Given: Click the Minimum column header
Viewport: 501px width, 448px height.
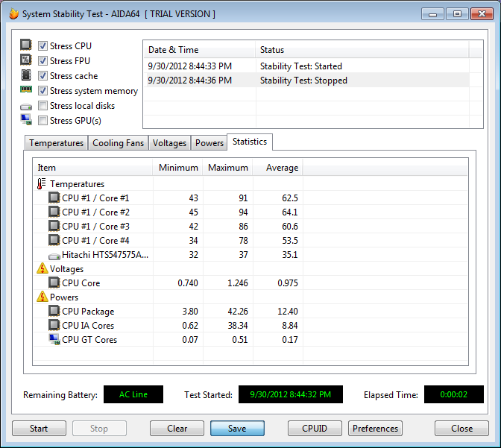Looking at the screenshot, I should (178, 168).
